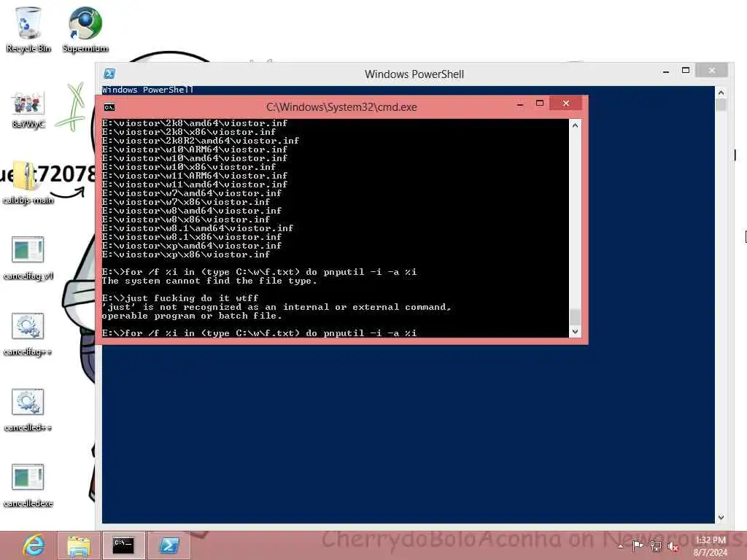Select the cancelled++ desktop file icon

pyautogui.click(x=28, y=410)
